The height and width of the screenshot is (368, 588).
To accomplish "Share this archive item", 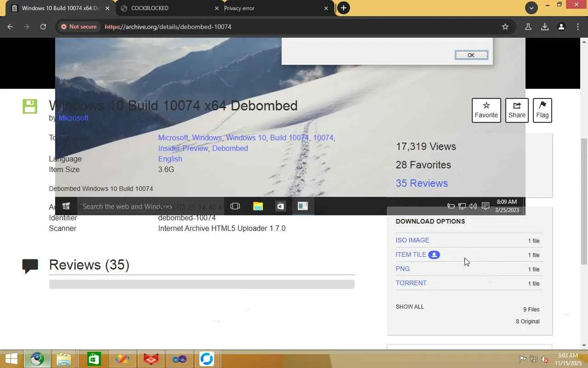I will 517,110.
